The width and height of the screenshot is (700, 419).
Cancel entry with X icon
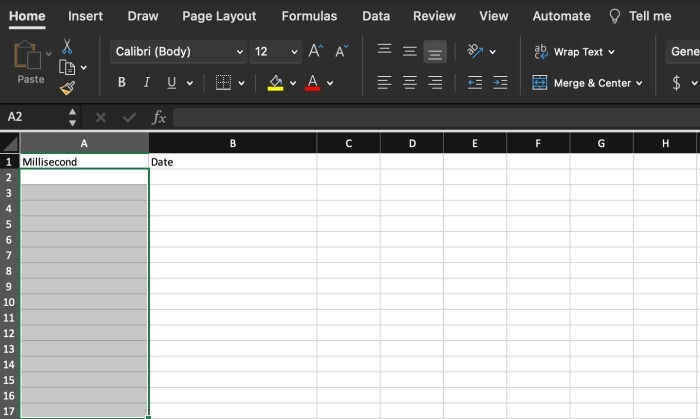pyautogui.click(x=101, y=117)
